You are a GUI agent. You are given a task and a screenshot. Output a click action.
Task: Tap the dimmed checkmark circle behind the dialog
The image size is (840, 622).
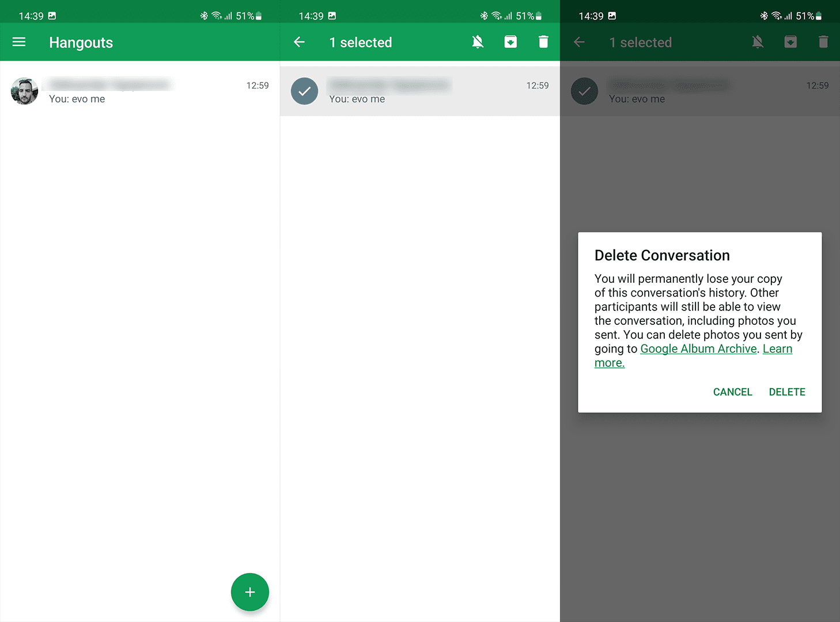[x=585, y=91]
